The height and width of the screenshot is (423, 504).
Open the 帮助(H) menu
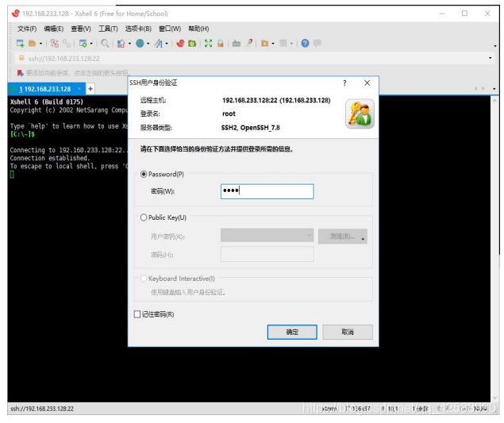click(198, 29)
